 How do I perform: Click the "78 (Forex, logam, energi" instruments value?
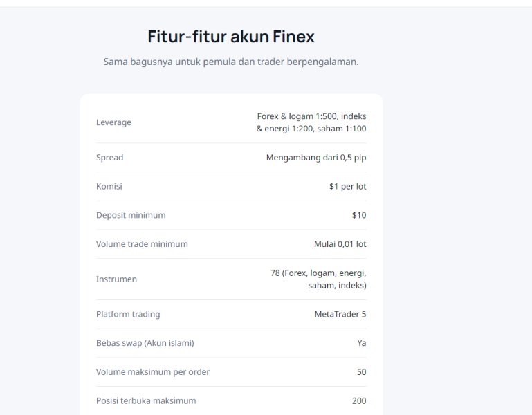click(x=318, y=279)
